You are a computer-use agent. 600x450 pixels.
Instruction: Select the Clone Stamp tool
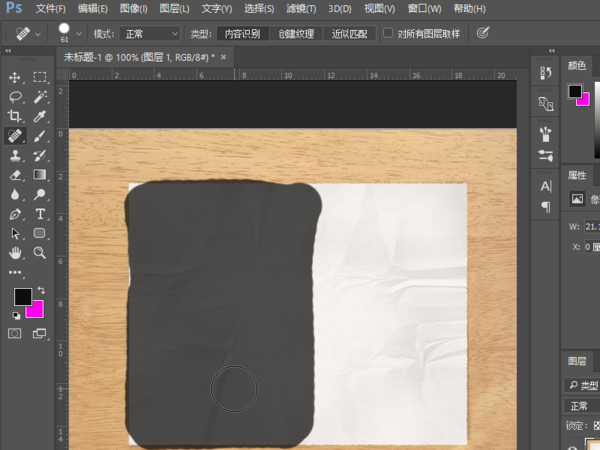click(x=15, y=155)
